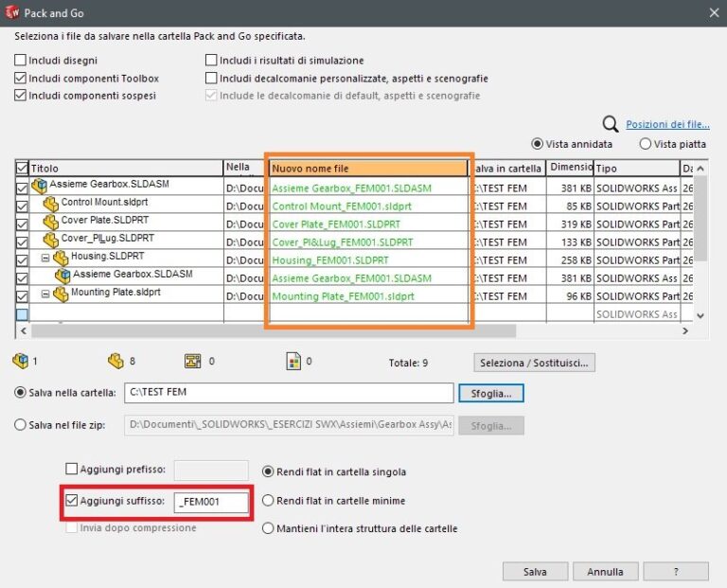The image size is (727, 588).
Task: Disable Aggiungi suffisso checkbox
Action: pos(71,500)
